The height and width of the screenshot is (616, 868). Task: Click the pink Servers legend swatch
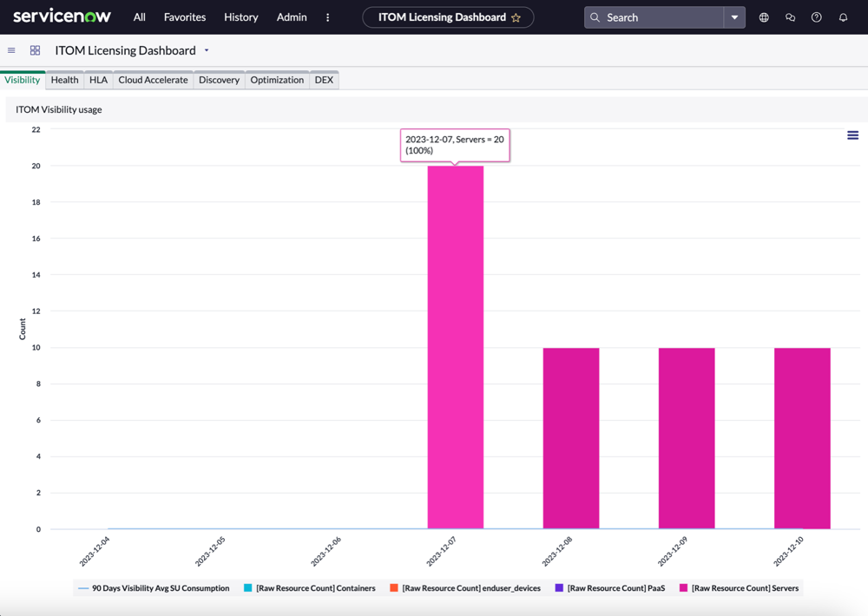point(684,587)
